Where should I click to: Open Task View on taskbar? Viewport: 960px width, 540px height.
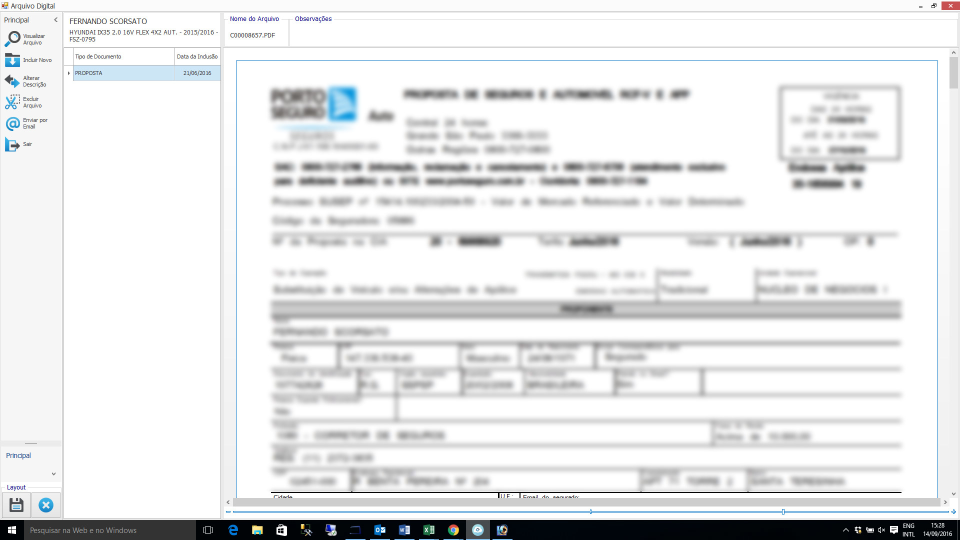tap(208, 530)
